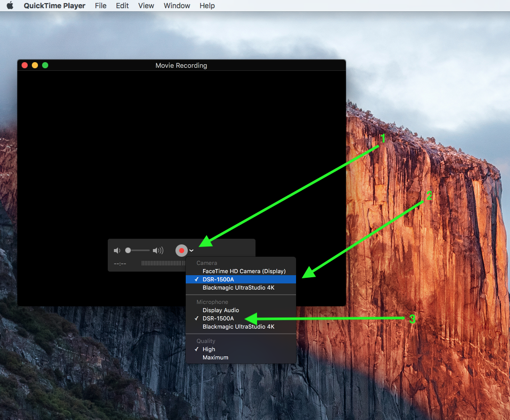Click the red record button

tap(181, 251)
